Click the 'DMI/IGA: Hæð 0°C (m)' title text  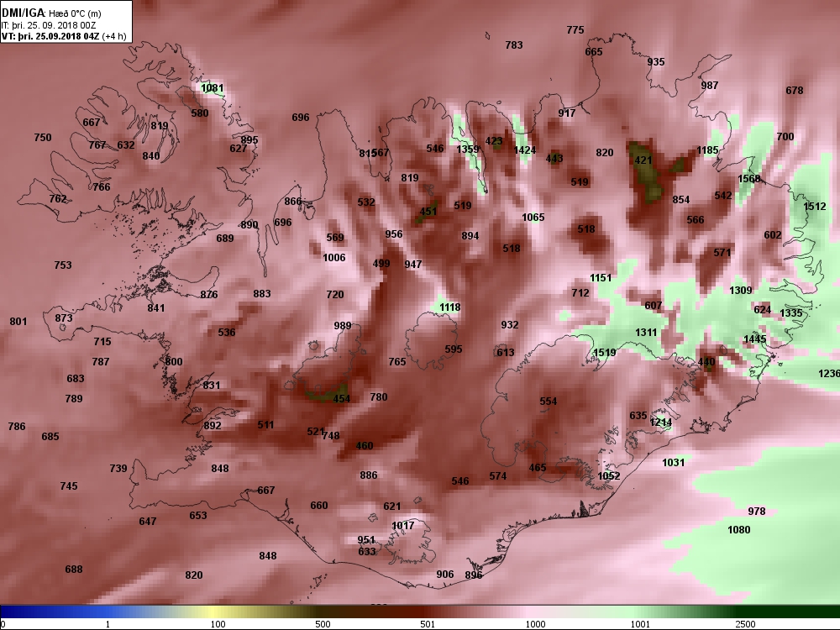click(x=51, y=13)
